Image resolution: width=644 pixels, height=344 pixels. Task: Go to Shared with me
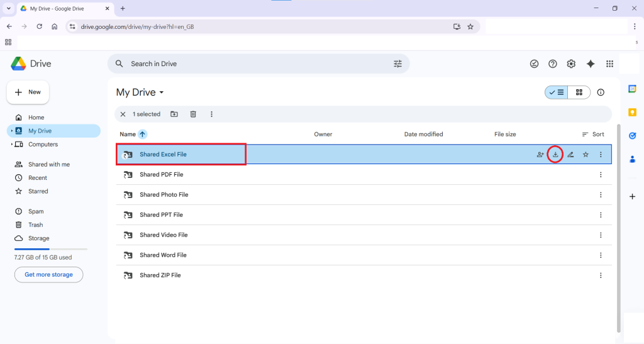[x=48, y=164]
